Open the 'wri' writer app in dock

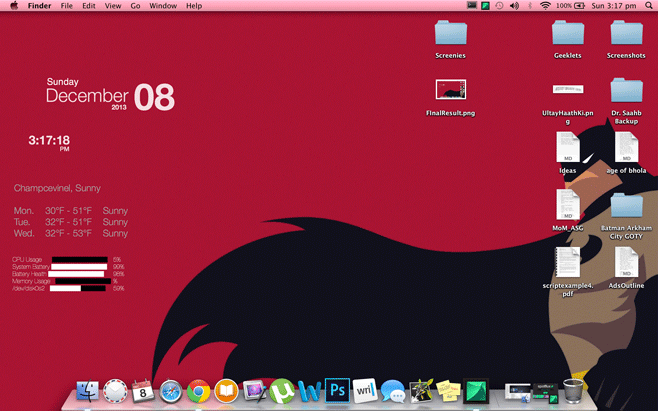[365, 391]
